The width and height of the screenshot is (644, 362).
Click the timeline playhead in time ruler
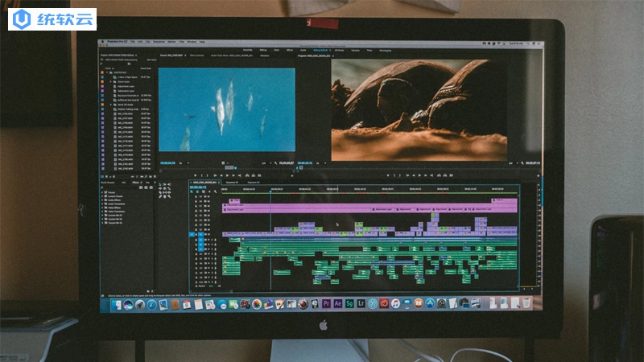270,191
